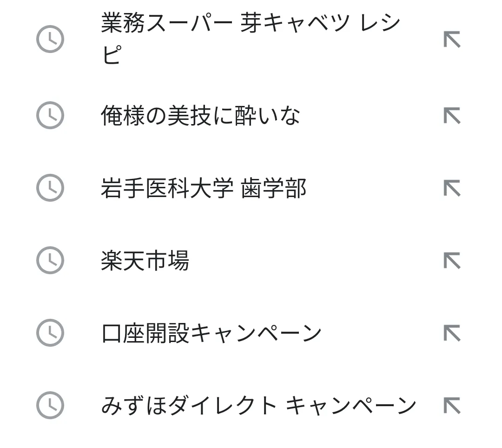Click the word 歯学部 in the university suggestion
502x448 pixels.
pyautogui.click(x=274, y=188)
